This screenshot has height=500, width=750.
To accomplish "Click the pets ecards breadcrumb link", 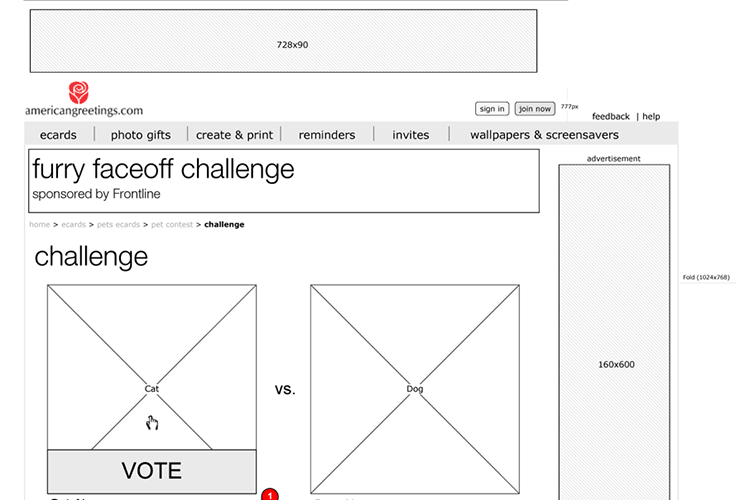I will [118, 224].
